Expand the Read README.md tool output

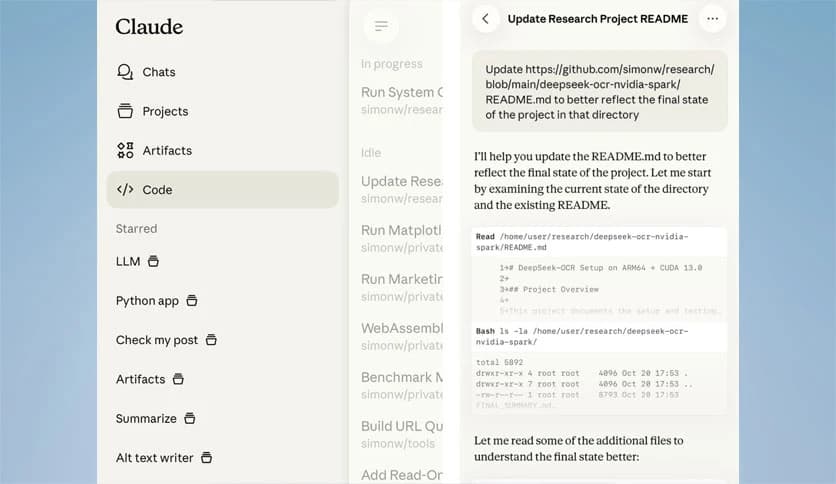[598, 241]
